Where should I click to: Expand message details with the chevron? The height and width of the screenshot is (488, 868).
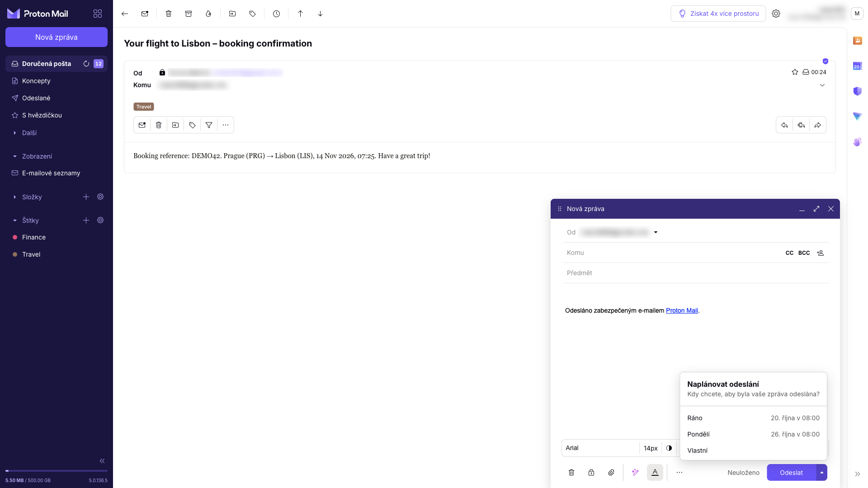822,85
